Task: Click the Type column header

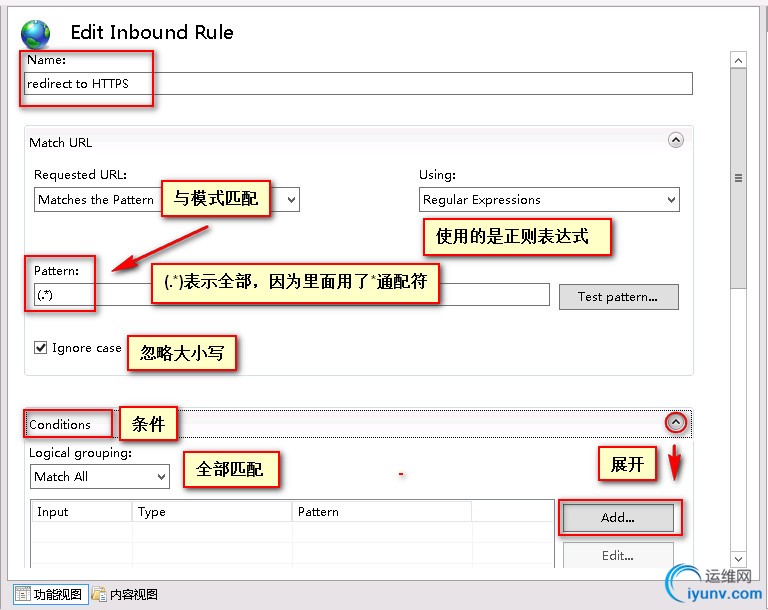Action: pos(212,512)
